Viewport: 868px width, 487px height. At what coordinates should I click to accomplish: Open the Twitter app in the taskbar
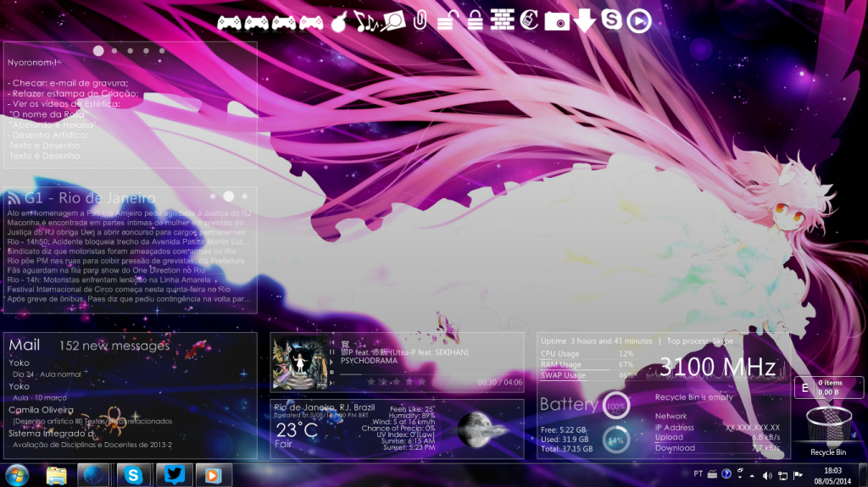pyautogui.click(x=175, y=474)
